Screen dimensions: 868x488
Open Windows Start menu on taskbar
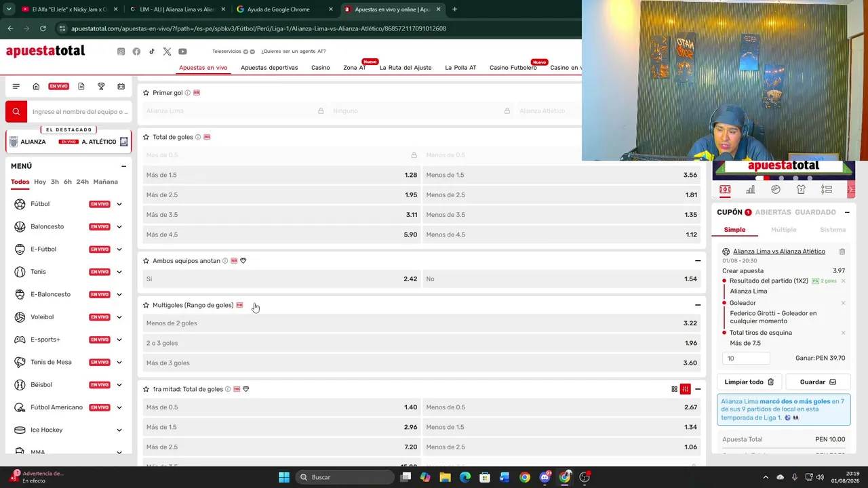(x=284, y=477)
